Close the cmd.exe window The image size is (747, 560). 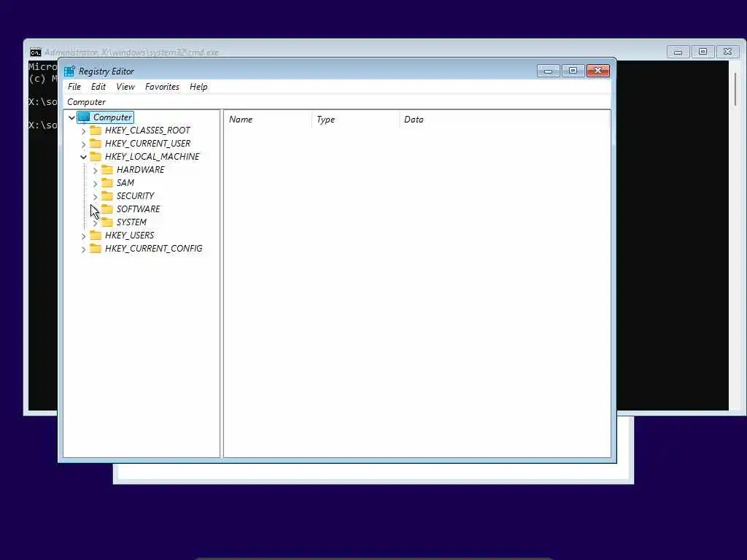coord(727,52)
